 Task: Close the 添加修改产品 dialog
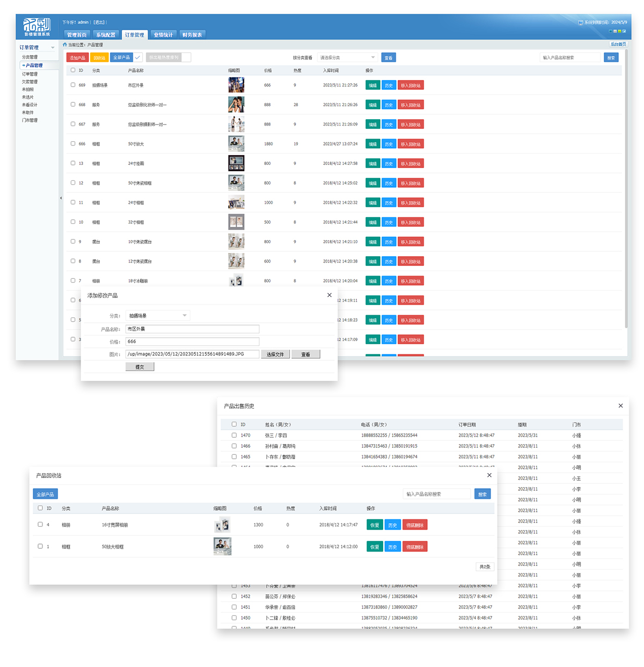point(330,295)
